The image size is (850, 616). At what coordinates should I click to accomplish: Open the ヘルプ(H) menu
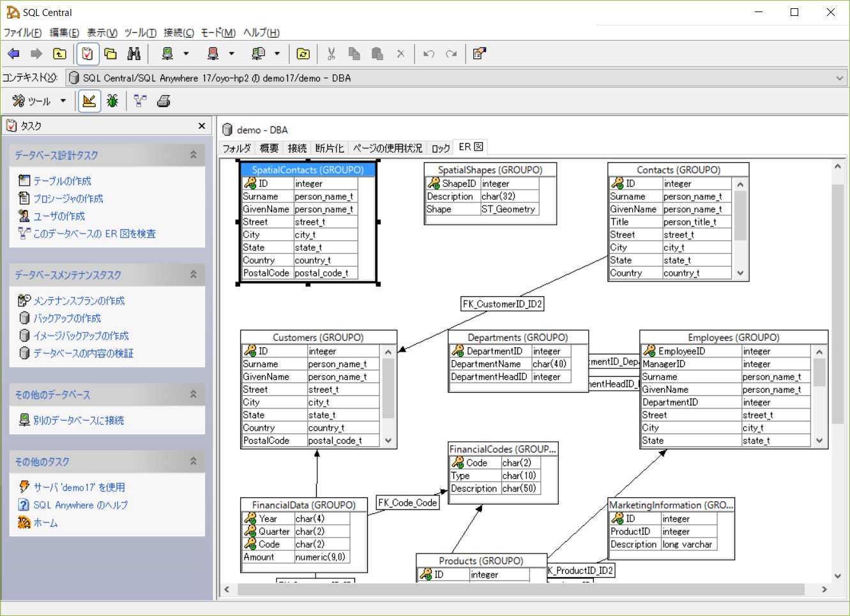(x=261, y=33)
